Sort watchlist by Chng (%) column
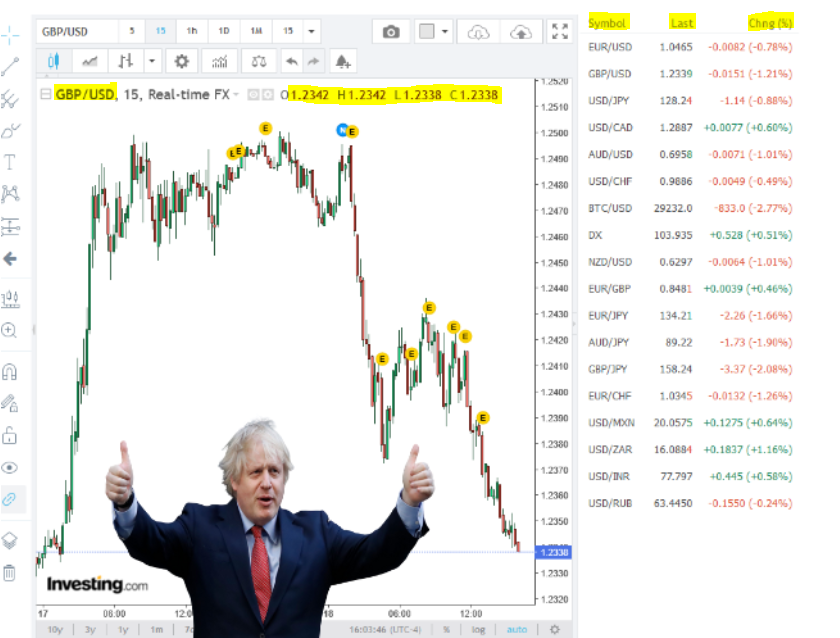Viewport: 840px width, 638px height. click(x=770, y=23)
